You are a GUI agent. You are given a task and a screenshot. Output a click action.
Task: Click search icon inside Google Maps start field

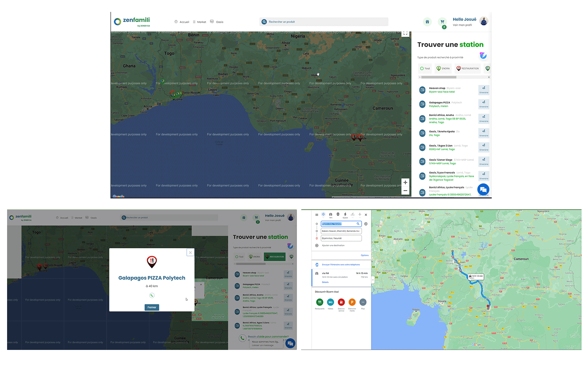(x=358, y=224)
